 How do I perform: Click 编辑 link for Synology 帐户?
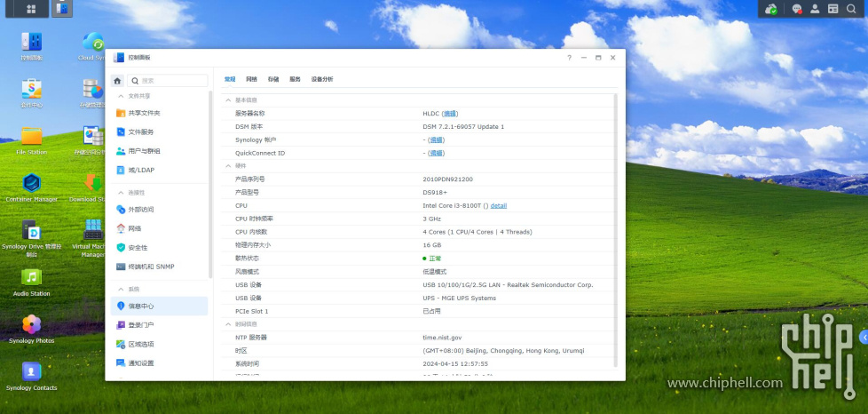tap(436, 139)
